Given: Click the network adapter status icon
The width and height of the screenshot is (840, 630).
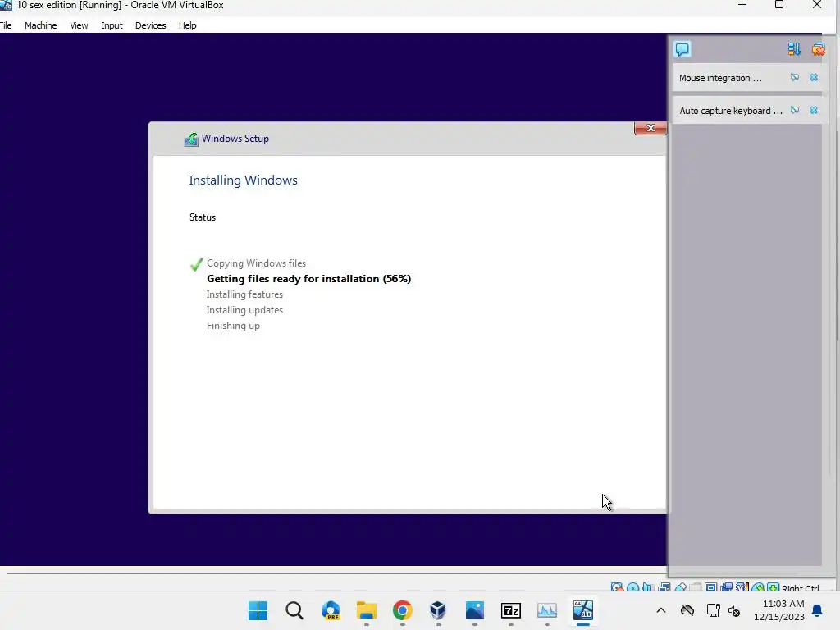Looking at the screenshot, I should (x=664, y=587).
